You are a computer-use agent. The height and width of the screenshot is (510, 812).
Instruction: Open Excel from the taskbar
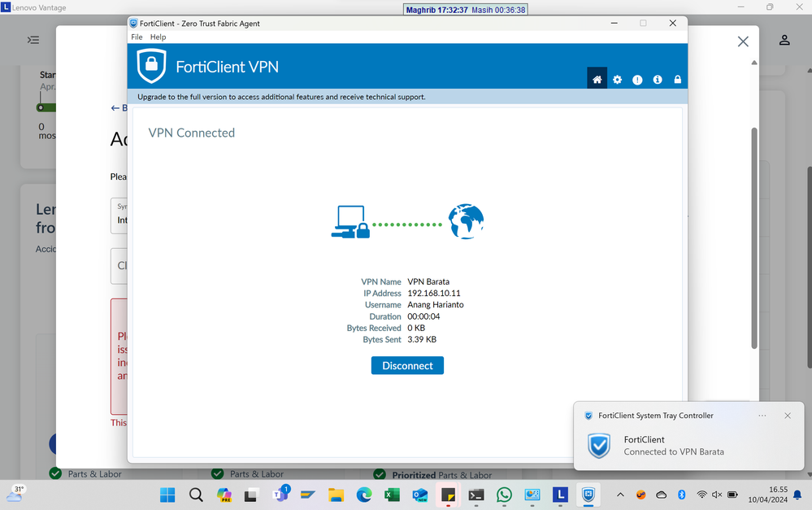point(392,495)
